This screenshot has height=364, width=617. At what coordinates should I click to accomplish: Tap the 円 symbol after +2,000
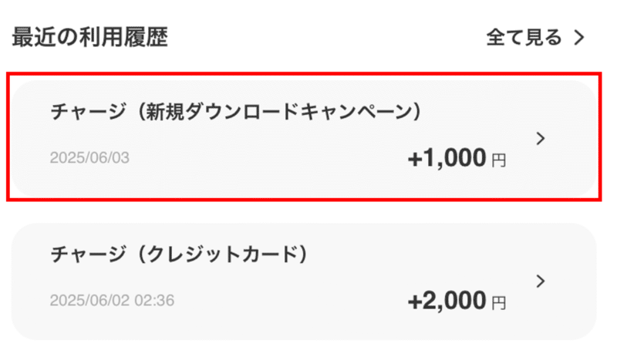[498, 303]
